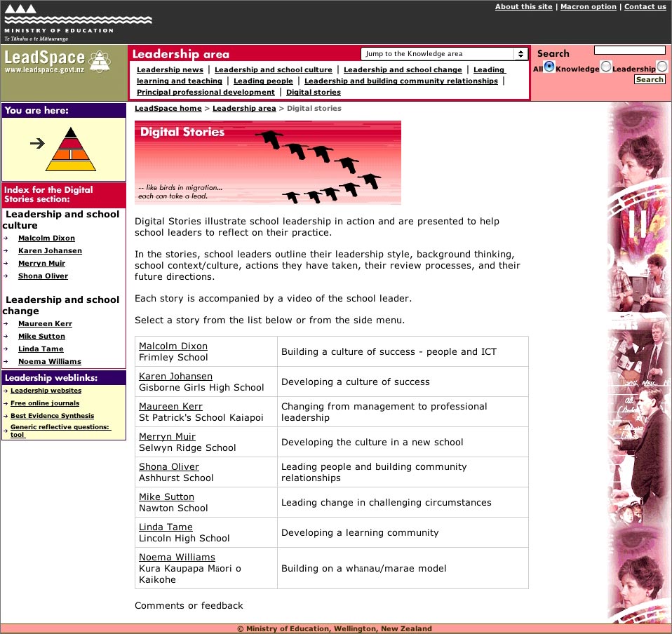Screen dimensions: 672x634
Task: Click the Digital Stories birds banner
Action: (268, 163)
